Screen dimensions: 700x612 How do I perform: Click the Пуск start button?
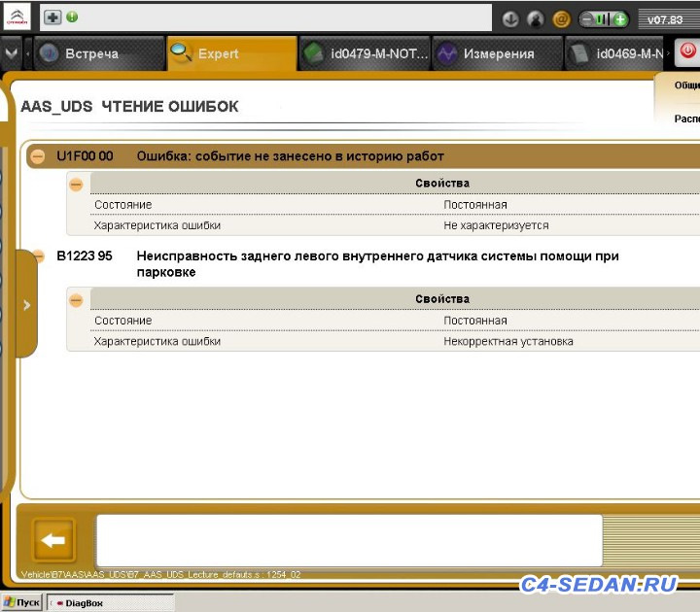pos(21,603)
